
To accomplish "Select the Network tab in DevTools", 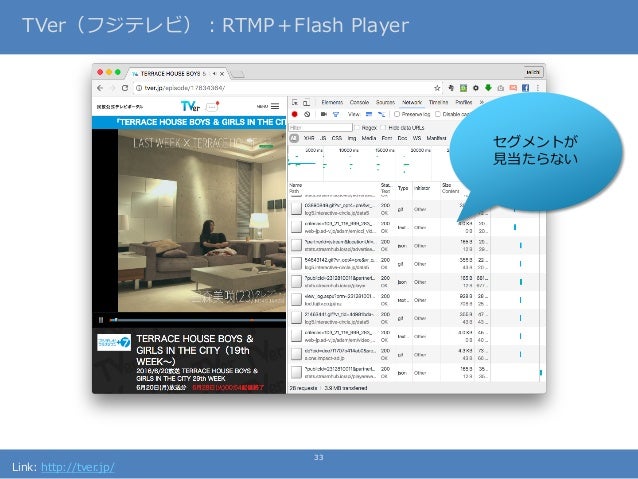I will click(412, 102).
